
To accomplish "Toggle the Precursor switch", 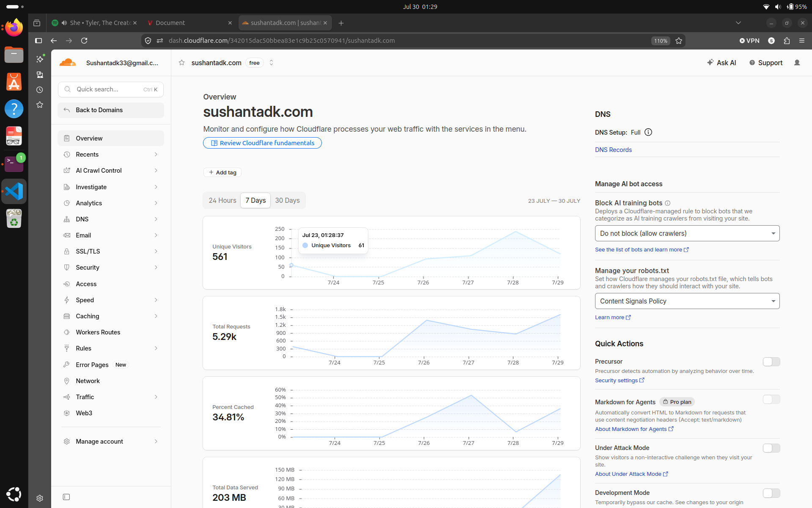I will click(771, 362).
